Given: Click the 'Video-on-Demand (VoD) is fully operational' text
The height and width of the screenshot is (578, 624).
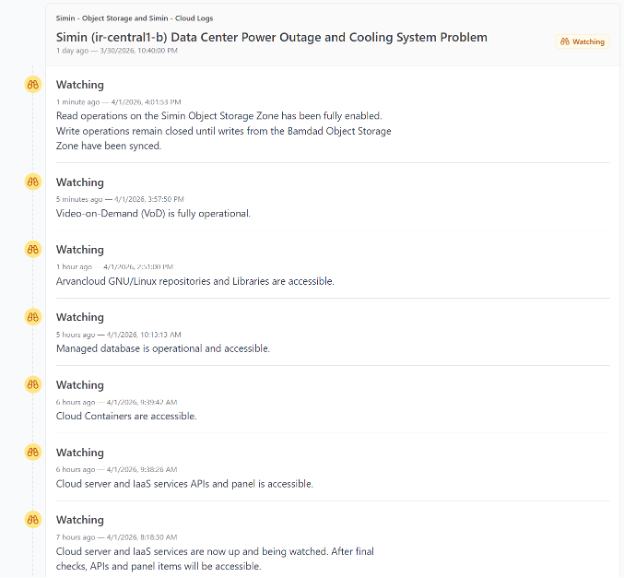Looking at the screenshot, I should click(x=153, y=213).
